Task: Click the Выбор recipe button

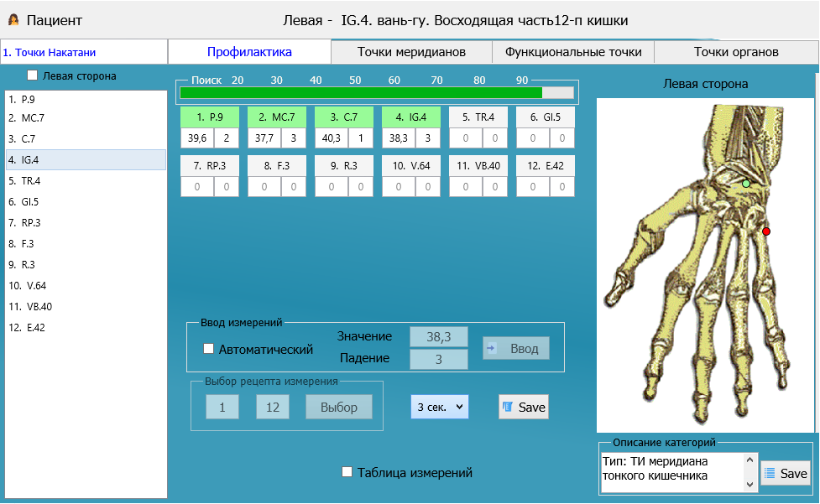Action: (x=338, y=407)
